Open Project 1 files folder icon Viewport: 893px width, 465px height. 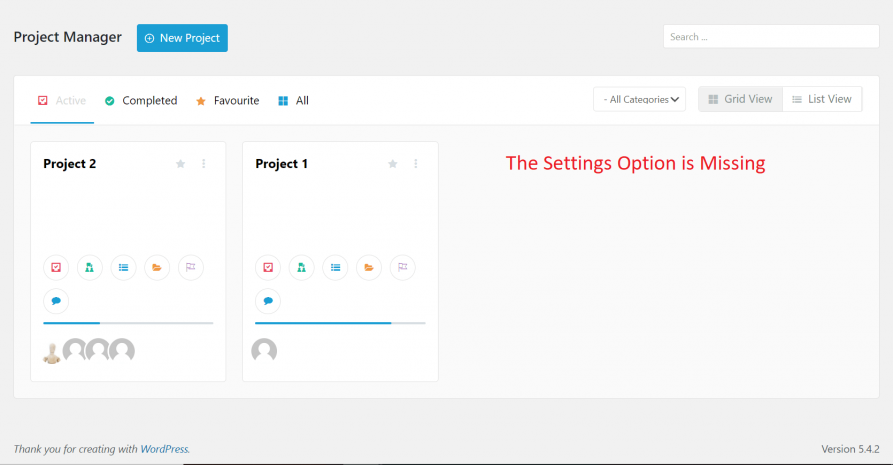[369, 267]
